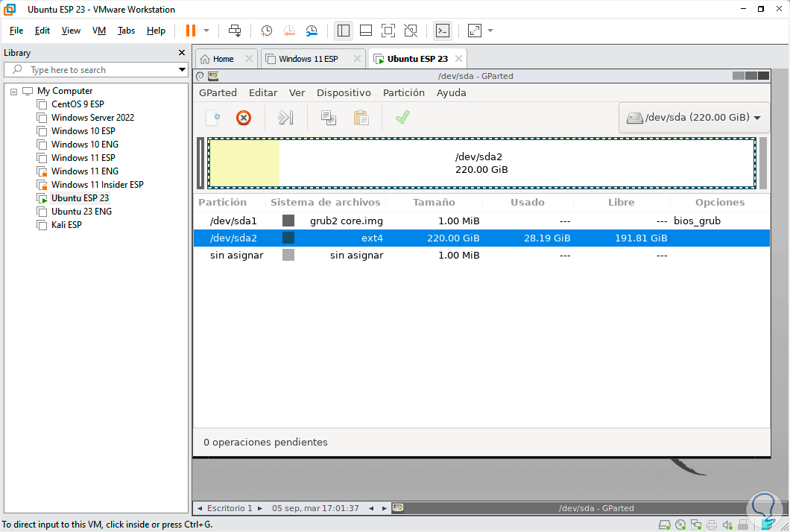
Task: Select the /dev/sda1 partition row
Action: click(x=481, y=221)
